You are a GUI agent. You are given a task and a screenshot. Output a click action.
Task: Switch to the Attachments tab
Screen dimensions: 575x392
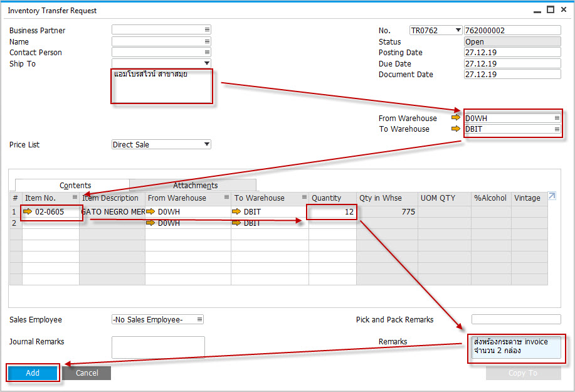point(193,185)
